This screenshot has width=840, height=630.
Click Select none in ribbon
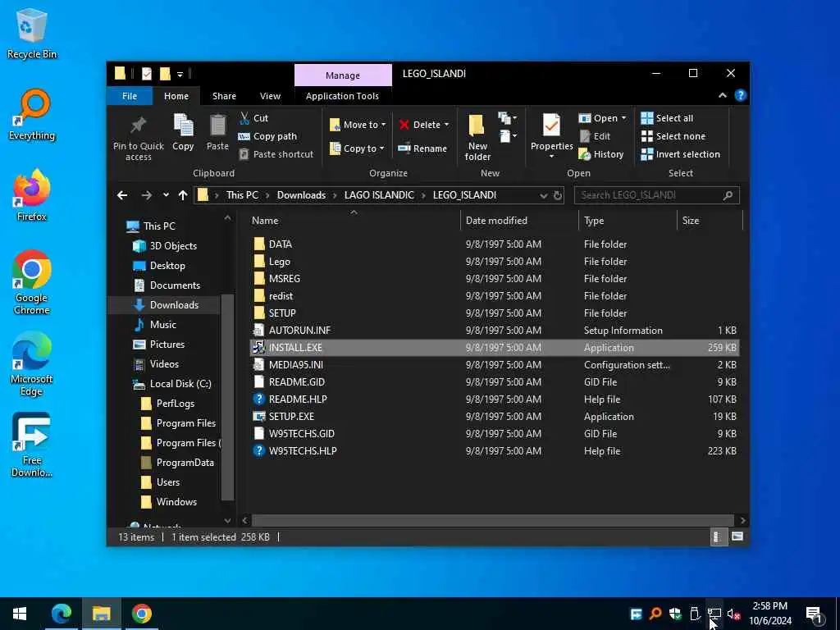(x=673, y=136)
